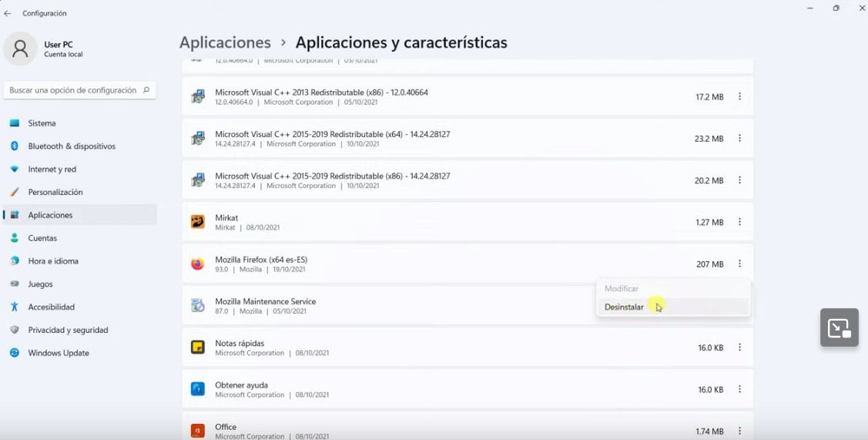Click the Juegos controller icon
This screenshot has width=868, height=440.
point(15,284)
